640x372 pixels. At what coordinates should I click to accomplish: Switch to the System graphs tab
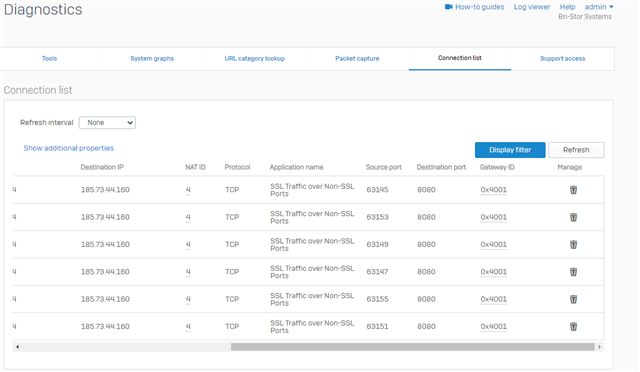coord(152,58)
